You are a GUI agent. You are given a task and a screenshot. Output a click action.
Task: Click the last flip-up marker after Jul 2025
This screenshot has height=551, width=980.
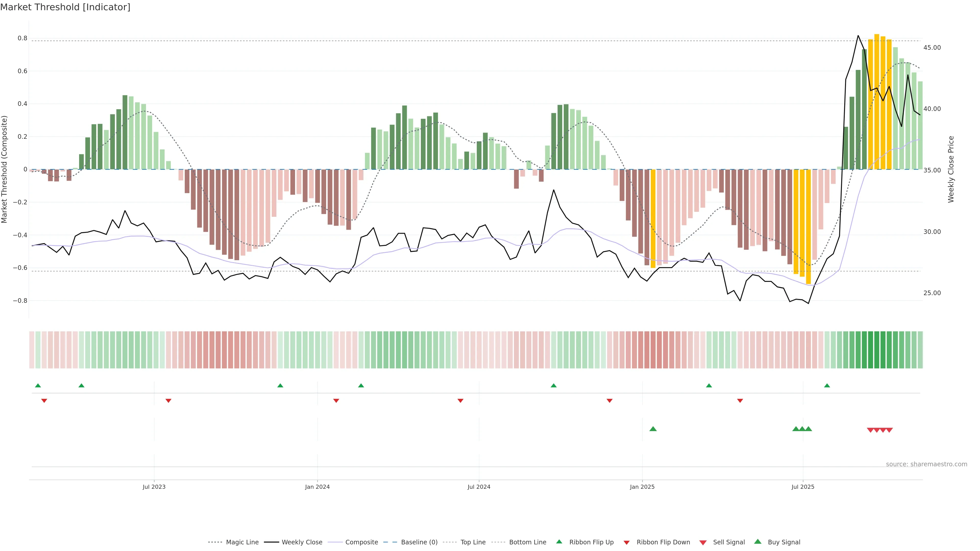point(827,386)
